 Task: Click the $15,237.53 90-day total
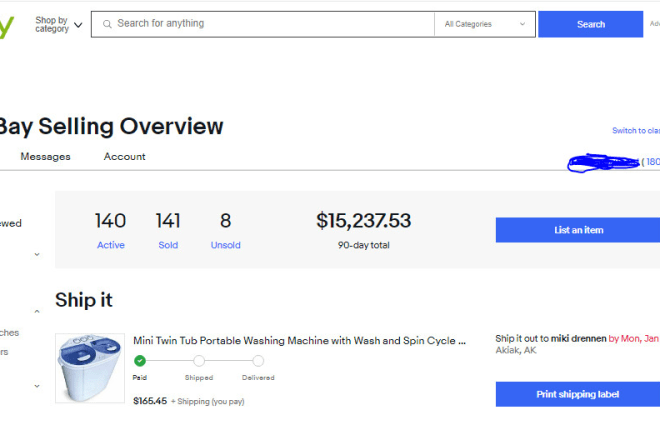(364, 221)
